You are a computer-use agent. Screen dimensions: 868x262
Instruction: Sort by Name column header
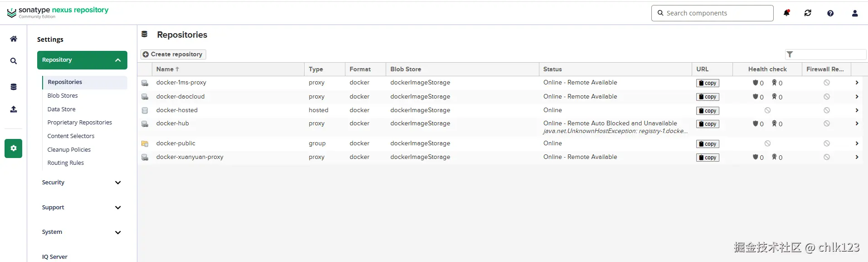tap(228, 69)
